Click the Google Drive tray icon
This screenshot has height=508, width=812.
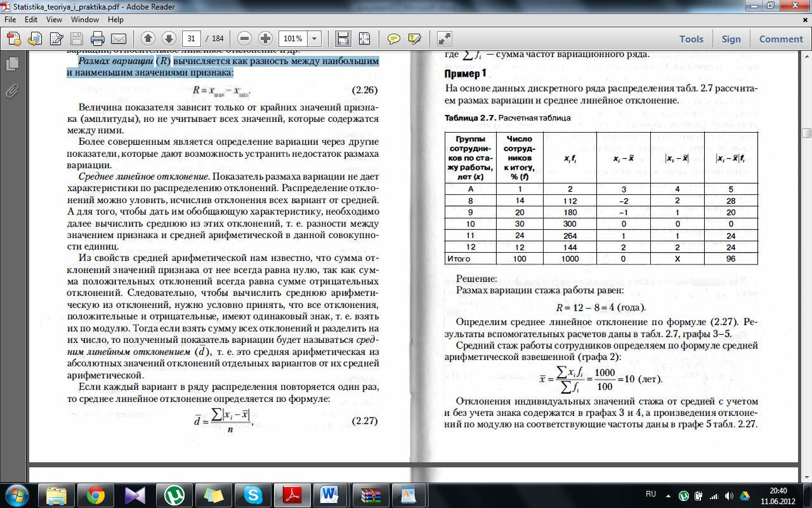coord(743,495)
